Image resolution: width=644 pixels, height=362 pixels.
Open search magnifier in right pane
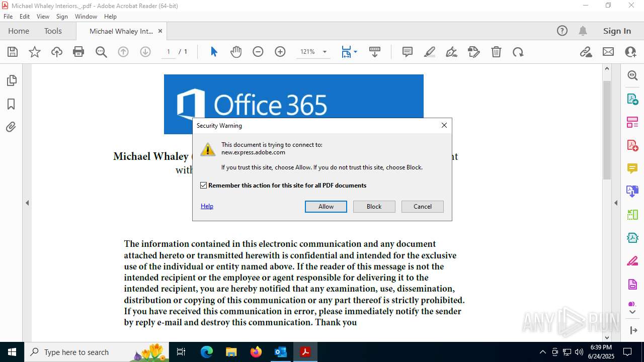coord(632,75)
